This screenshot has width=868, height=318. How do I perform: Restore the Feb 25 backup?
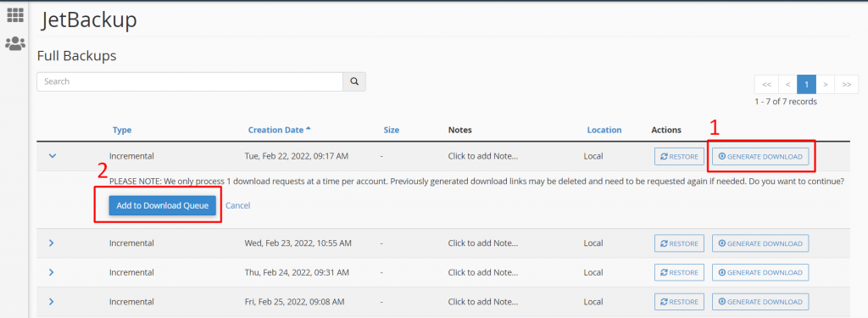(679, 302)
